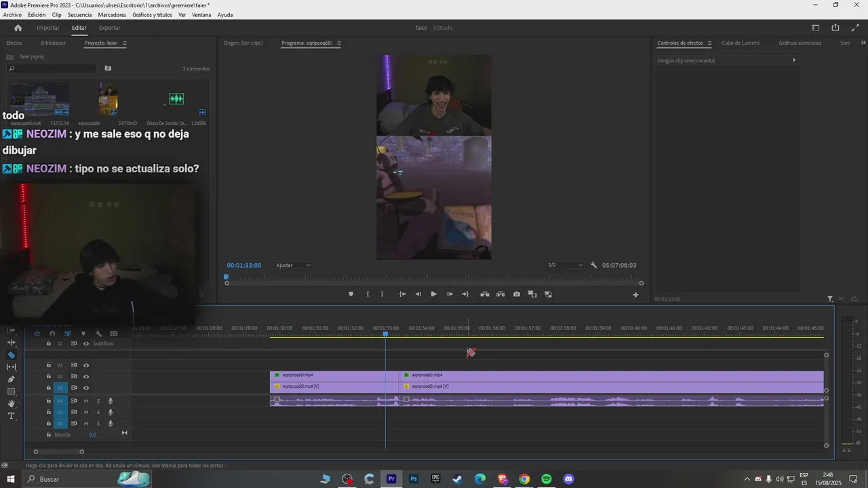Image resolution: width=868 pixels, height=488 pixels.
Task: Toggle lock on V1 track
Action: pyautogui.click(x=49, y=388)
